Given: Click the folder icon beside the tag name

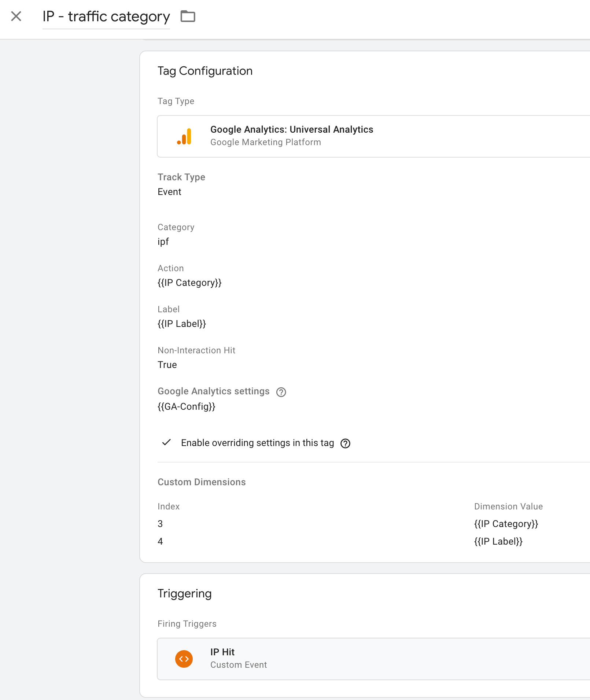Looking at the screenshot, I should click(188, 16).
